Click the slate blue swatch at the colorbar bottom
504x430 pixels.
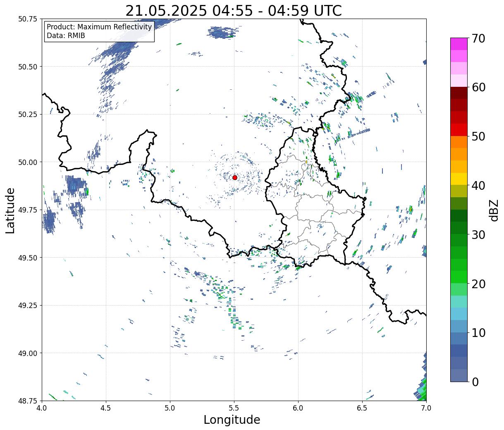tap(459, 375)
